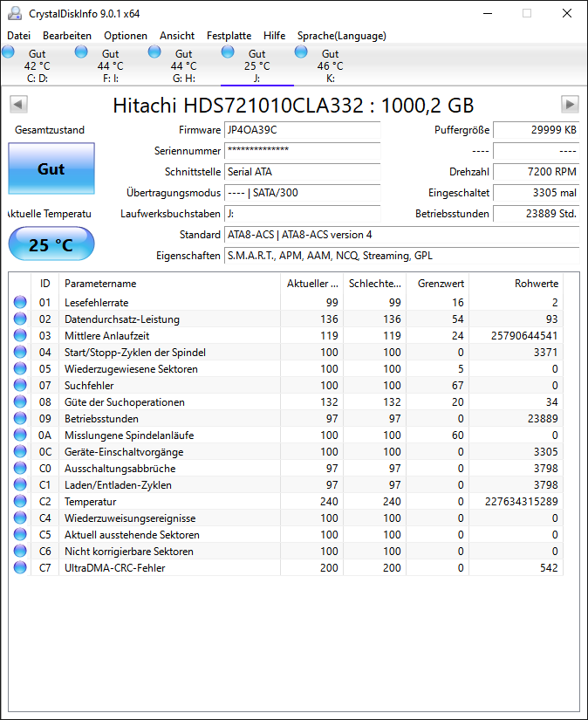
Task: Click the Drehzahl value 7200 RPM
Action: click(537, 172)
